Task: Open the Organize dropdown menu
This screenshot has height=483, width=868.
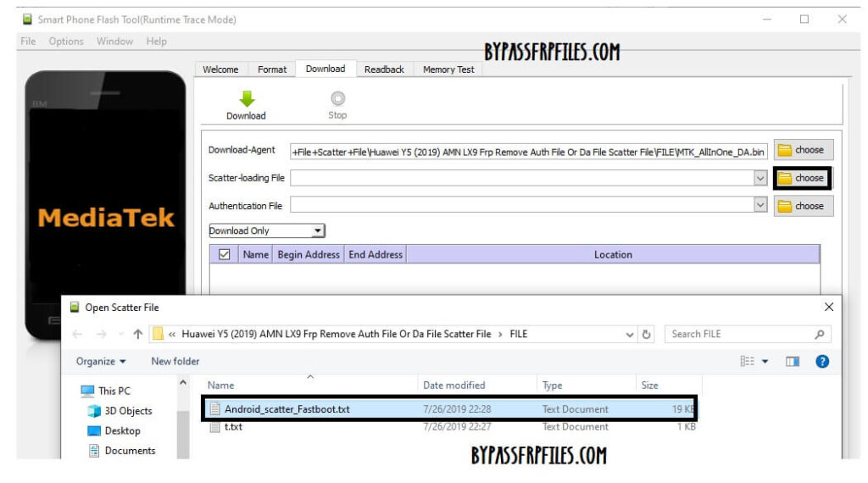Action: pos(101,361)
